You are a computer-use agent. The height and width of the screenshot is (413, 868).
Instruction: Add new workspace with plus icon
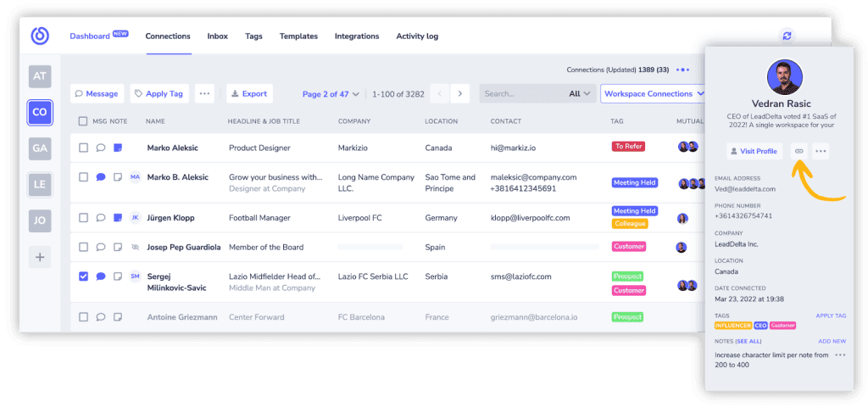pos(40,258)
